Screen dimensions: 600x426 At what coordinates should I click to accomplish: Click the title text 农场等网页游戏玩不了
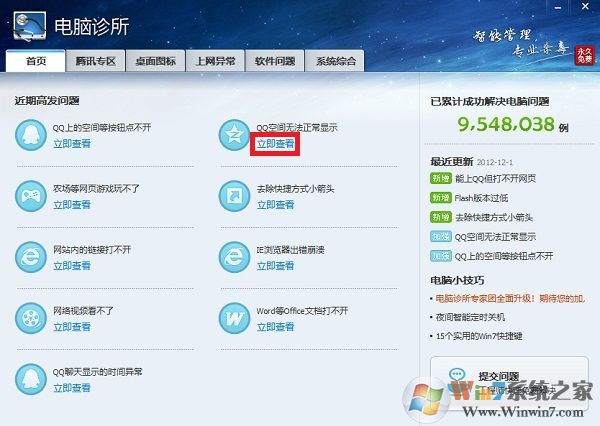click(96, 189)
